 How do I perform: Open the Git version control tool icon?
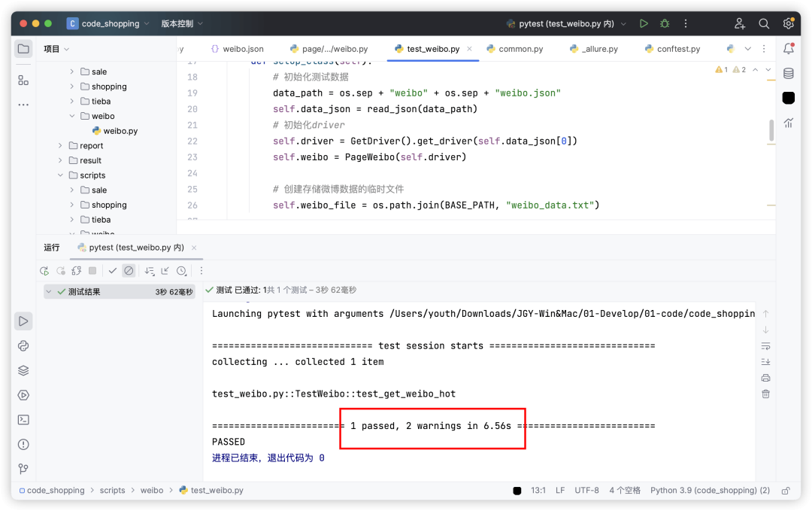23,469
